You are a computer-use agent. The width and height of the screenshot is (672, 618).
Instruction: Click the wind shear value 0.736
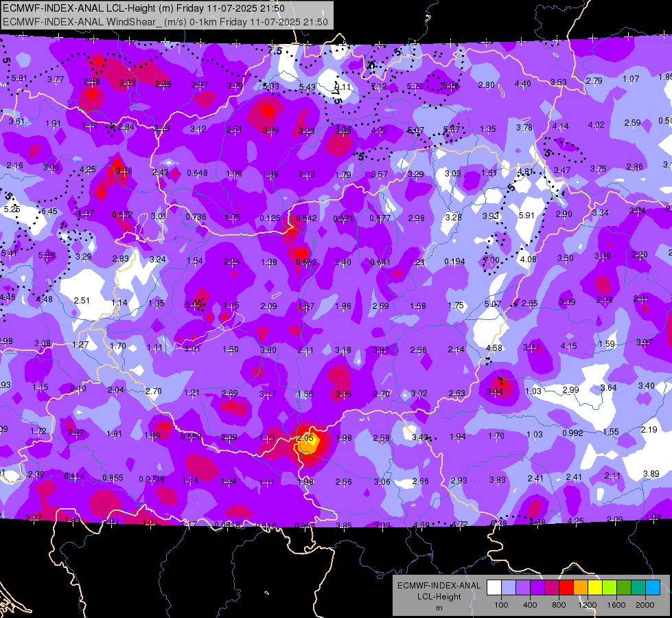click(x=196, y=216)
